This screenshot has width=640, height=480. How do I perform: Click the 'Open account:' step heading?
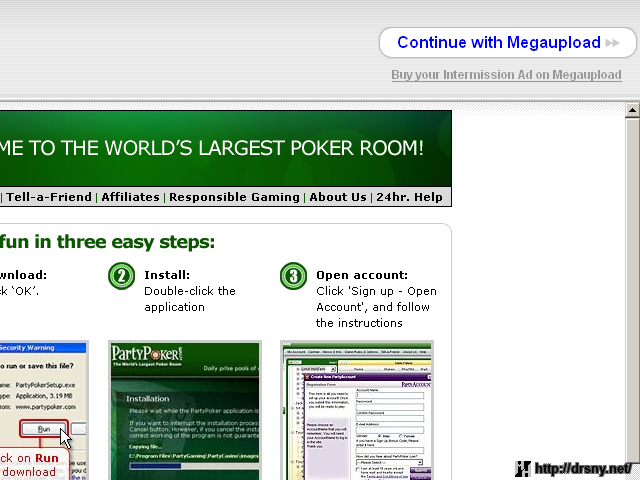[362, 275]
